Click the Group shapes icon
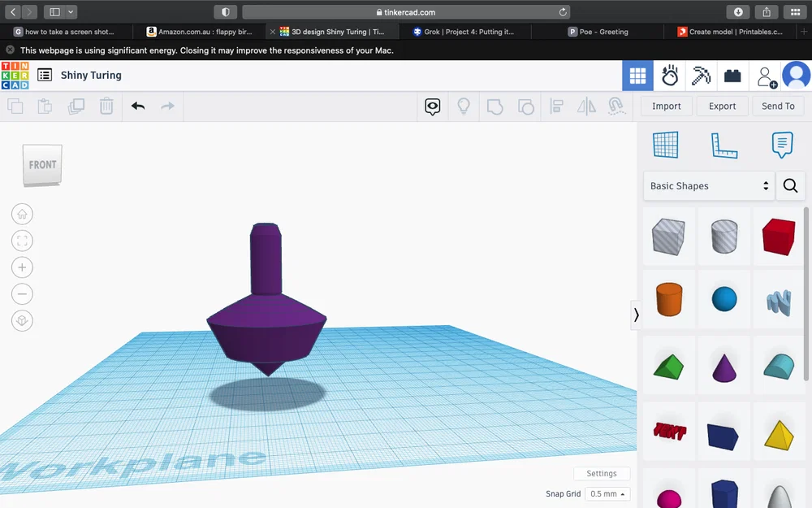This screenshot has width=812, height=508. [x=495, y=106]
